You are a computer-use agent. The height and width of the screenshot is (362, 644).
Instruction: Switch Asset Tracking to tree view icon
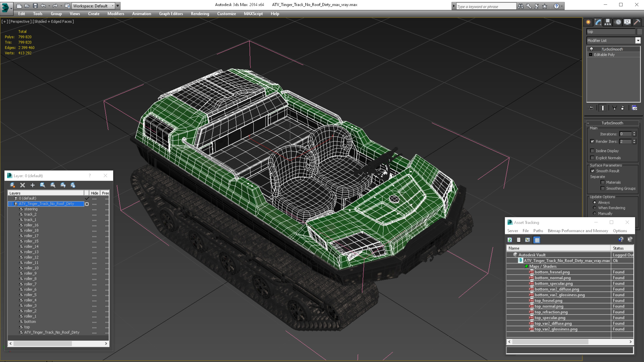click(x=527, y=240)
